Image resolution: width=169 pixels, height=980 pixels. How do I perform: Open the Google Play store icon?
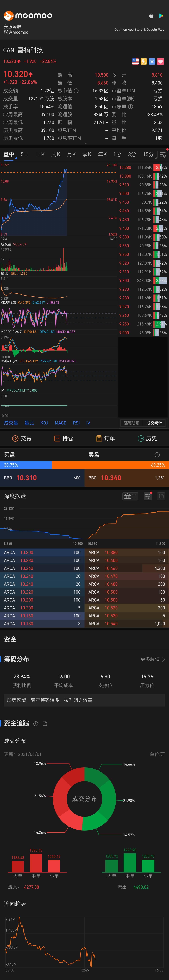point(161,16)
